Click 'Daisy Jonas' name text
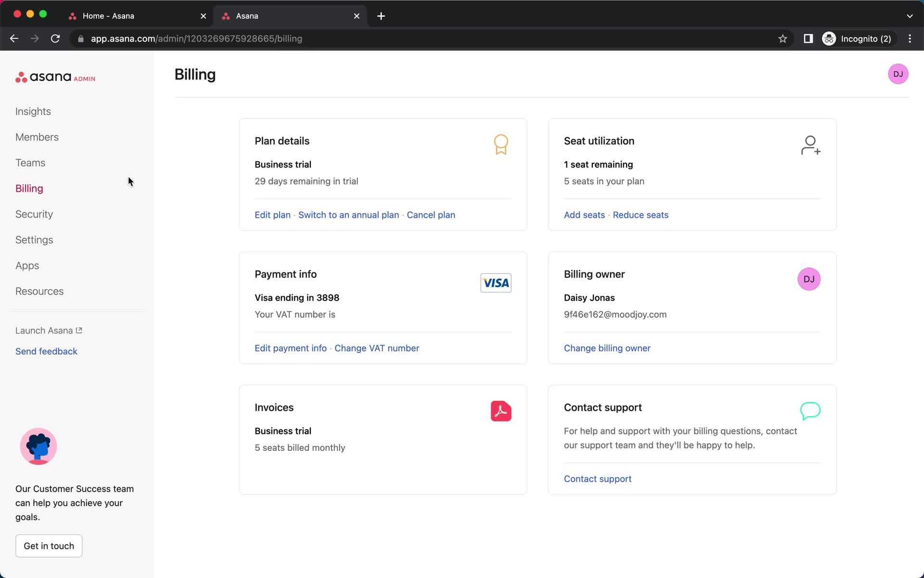The height and width of the screenshot is (578, 924). pyautogui.click(x=589, y=298)
